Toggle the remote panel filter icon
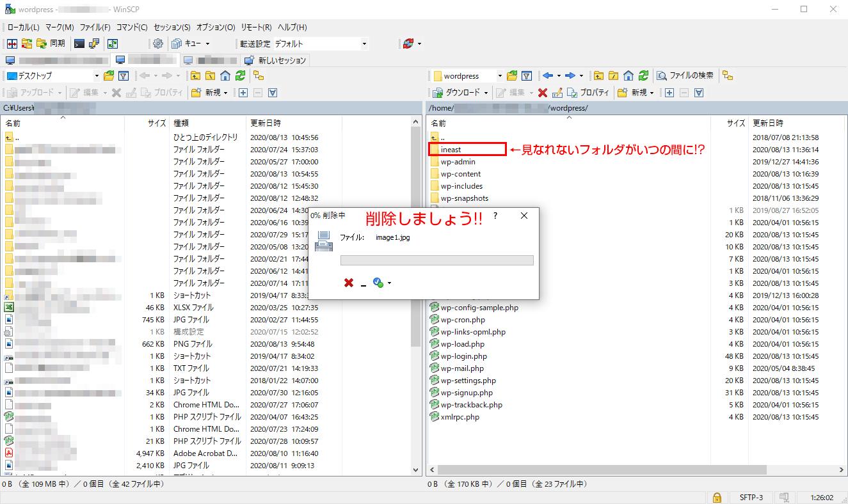Screen dimensions: 848x504 (x=527, y=75)
